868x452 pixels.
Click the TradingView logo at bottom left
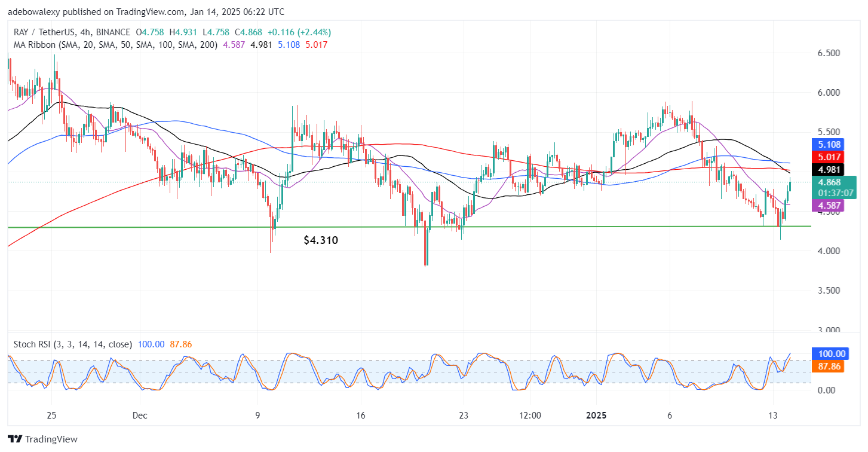(x=43, y=439)
